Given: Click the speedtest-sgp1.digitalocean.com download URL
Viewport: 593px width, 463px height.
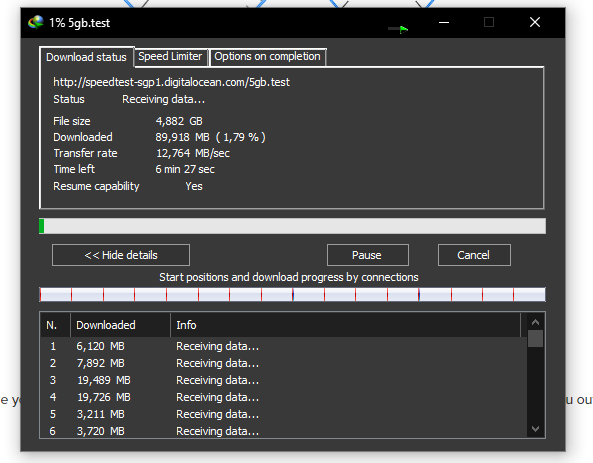Looking at the screenshot, I should coord(171,82).
